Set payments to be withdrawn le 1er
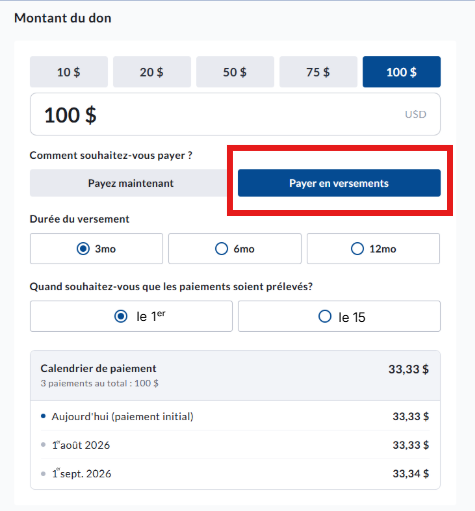Viewport: 475px width, 511px height. [x=131, y=316]
